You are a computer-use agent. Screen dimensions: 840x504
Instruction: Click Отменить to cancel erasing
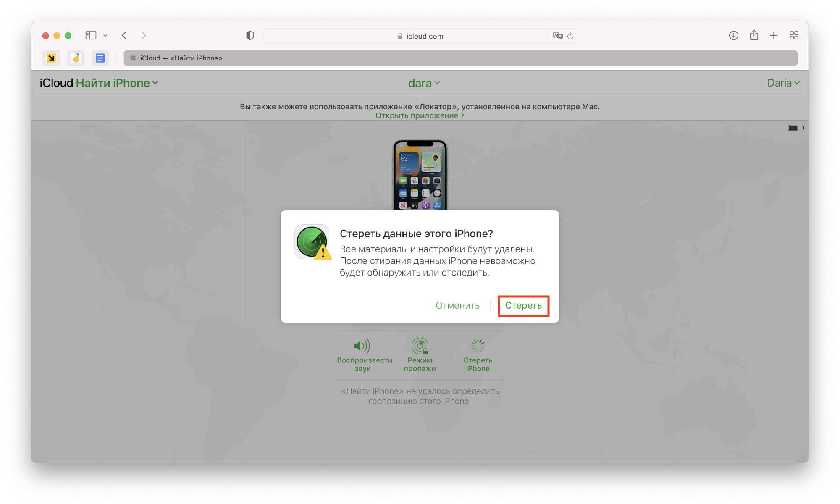coord(457,306)
